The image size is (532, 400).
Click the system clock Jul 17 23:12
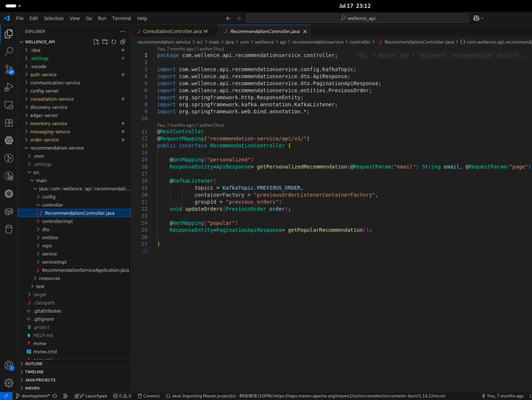pyautogui.click(x=354, y=6)
